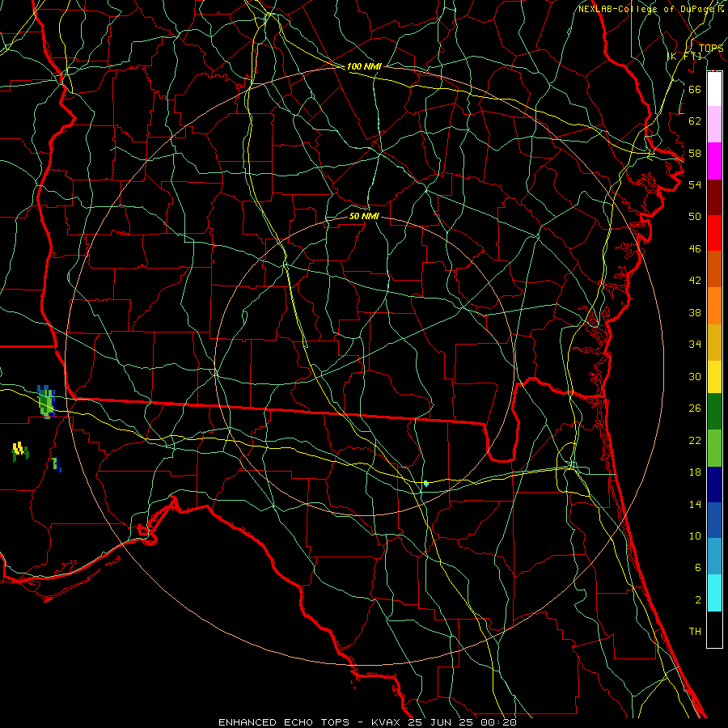Choose the gold legend swatch
Screen dimensions: 728x728
714,342
